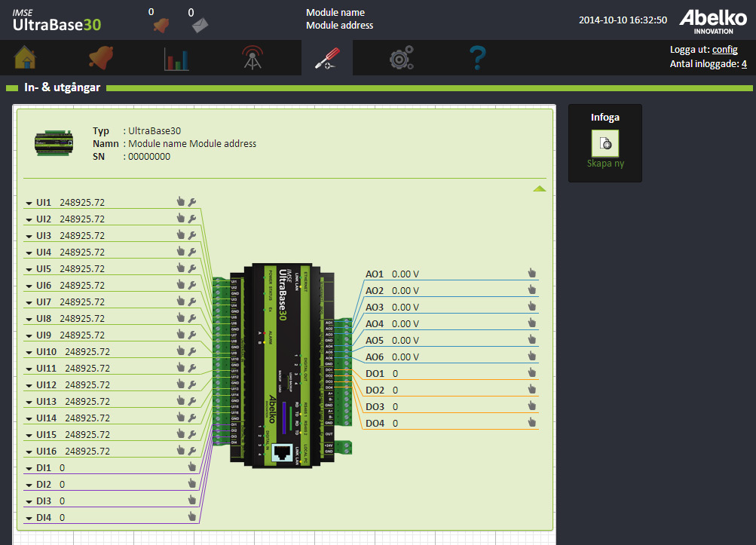
Task: Open the wrench settings for UI14
Action: tap(192, 418)
